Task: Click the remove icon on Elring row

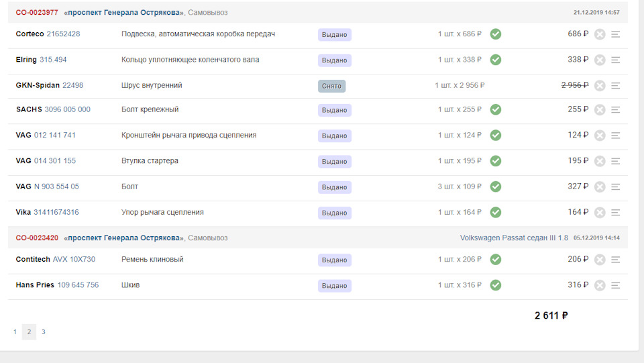Action: 600,60
